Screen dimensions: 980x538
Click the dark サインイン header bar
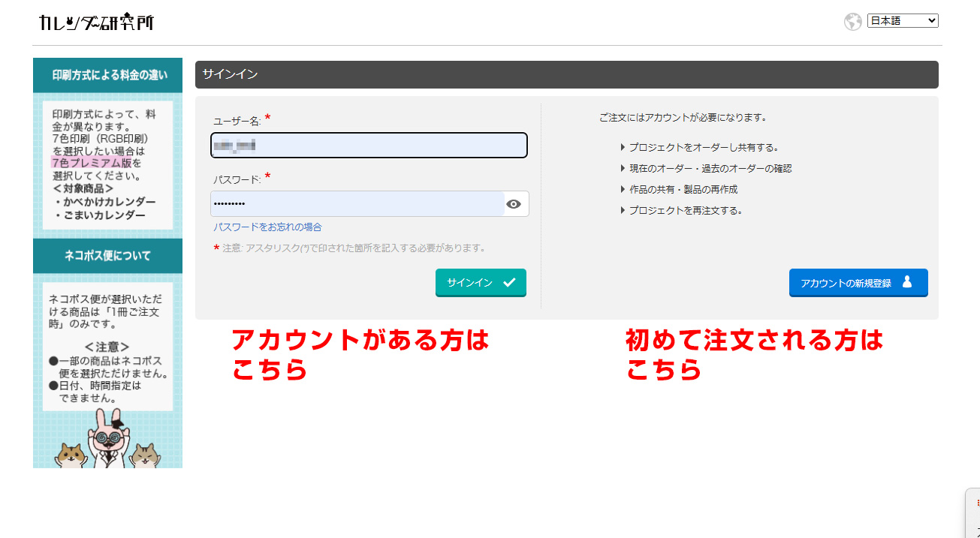[x=566, y=74]
